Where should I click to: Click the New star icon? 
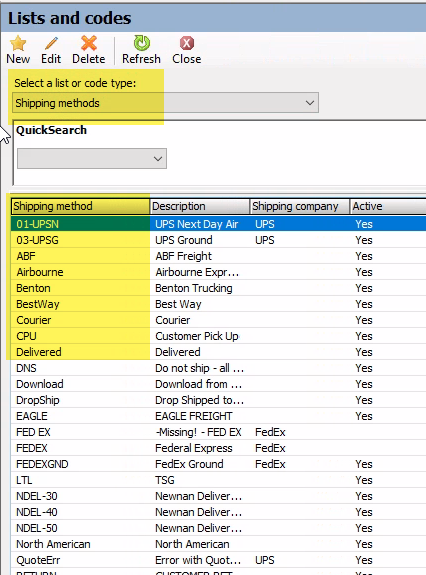click(18, 43)
